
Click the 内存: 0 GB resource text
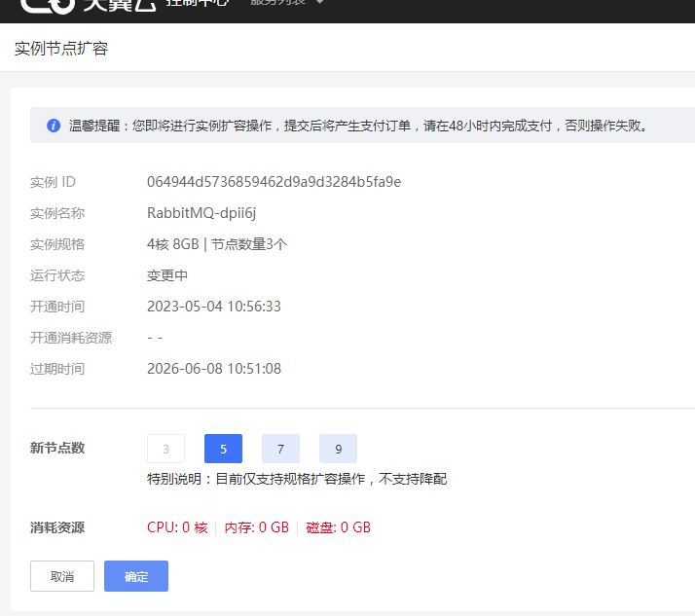point(257,527)
